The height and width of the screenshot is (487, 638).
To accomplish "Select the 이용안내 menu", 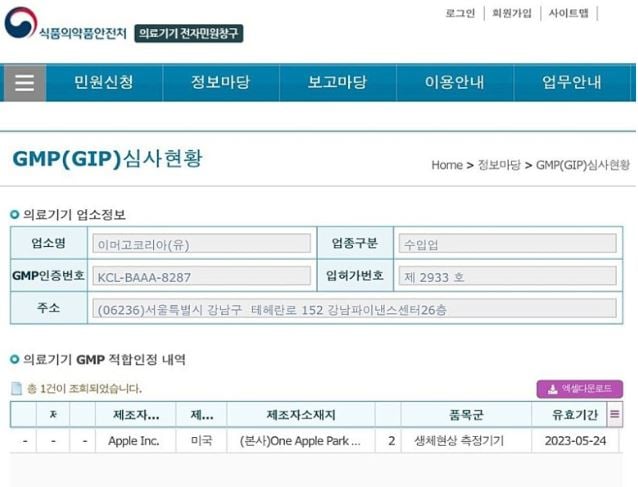I will [455, 82].
